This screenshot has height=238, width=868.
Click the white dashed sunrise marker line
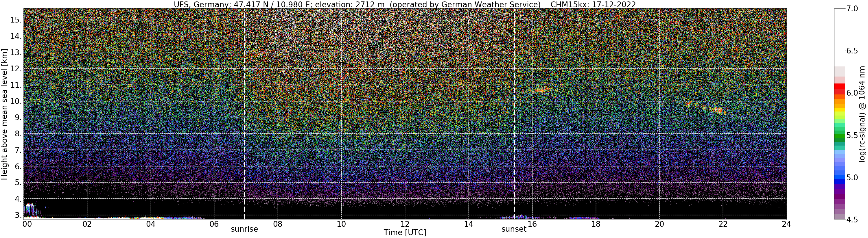(244, 114)
